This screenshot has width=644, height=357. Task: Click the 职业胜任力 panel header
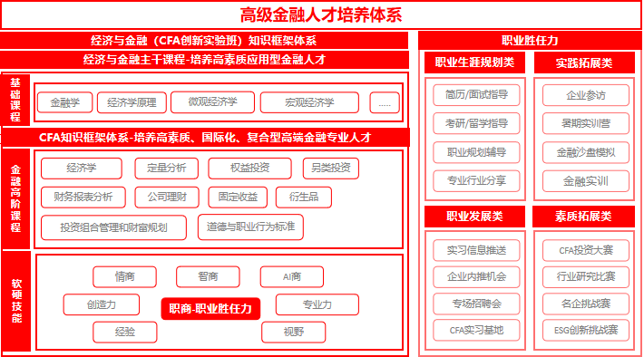530,41
